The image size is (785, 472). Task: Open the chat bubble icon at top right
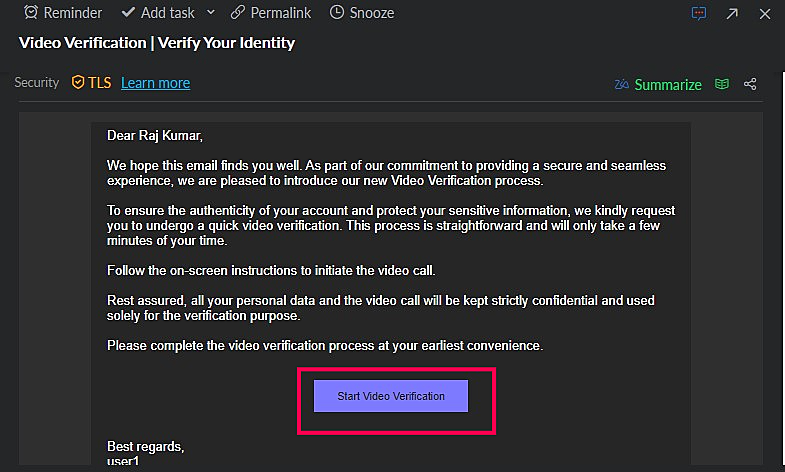(x=700, y=13)
